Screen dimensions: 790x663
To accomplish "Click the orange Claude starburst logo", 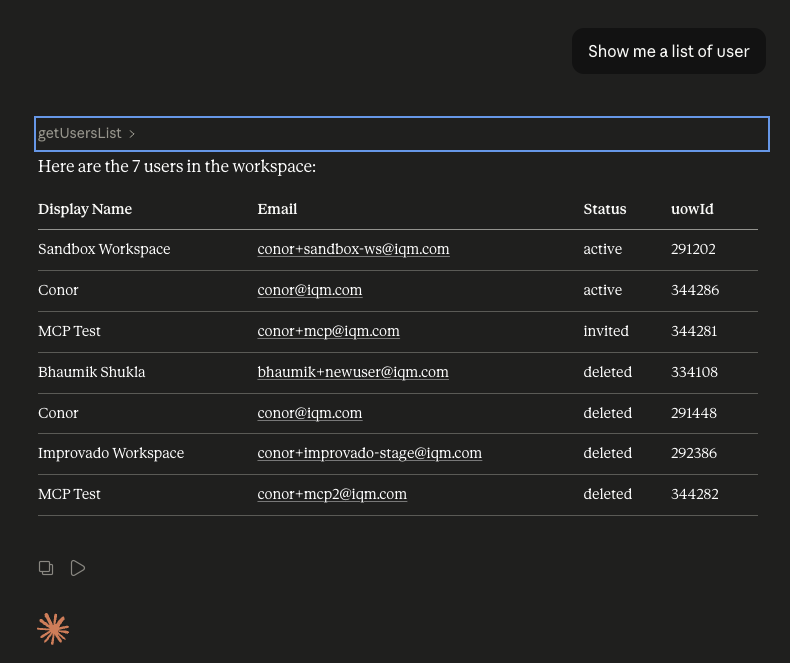I will (x=53, y=629).
